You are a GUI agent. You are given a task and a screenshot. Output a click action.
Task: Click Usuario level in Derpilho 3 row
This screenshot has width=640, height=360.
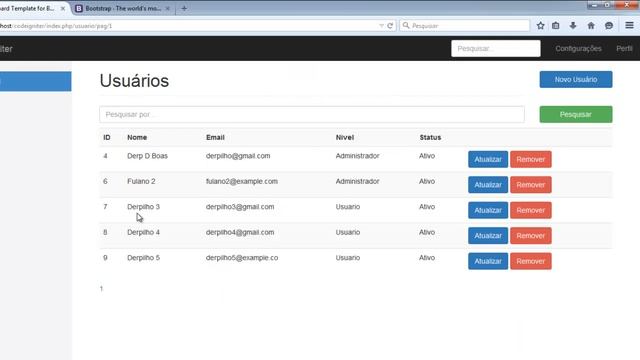[348, 207]
